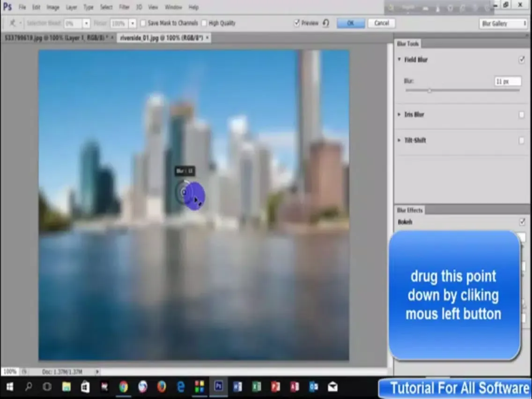Open Microsoft Excel from the taskbar
The image size is (532, 399).
click(257, 387)
